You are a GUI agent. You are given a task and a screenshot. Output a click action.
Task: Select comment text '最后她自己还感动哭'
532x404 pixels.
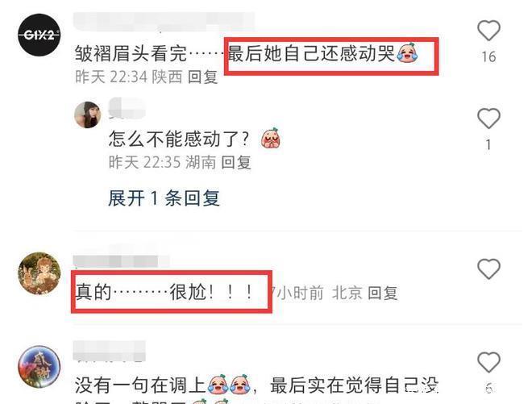pos(312,54)
